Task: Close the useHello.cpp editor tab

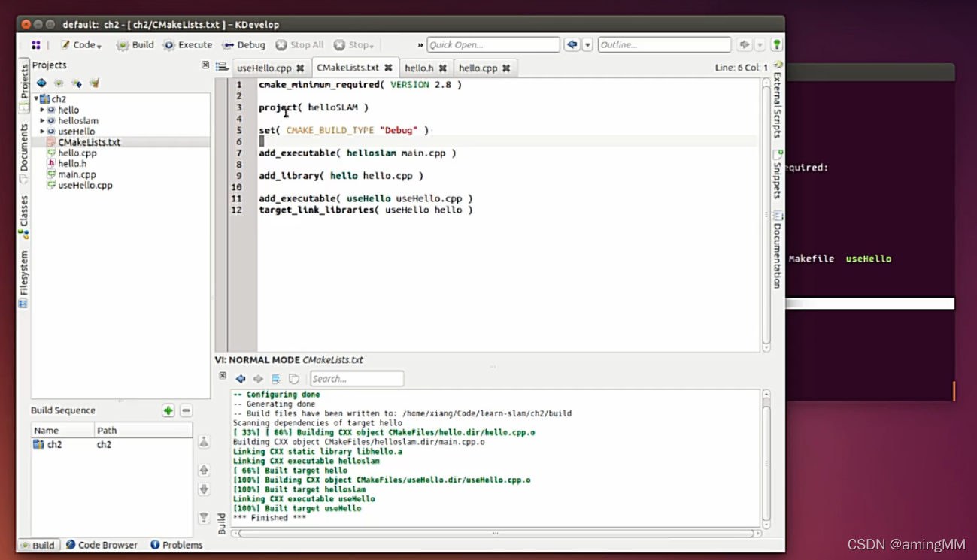Action: [x=300, y=68]
